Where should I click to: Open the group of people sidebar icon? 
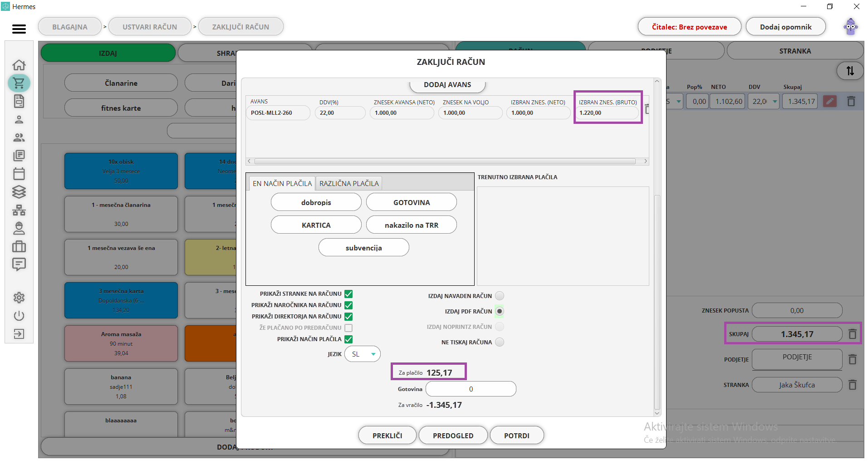19,137
